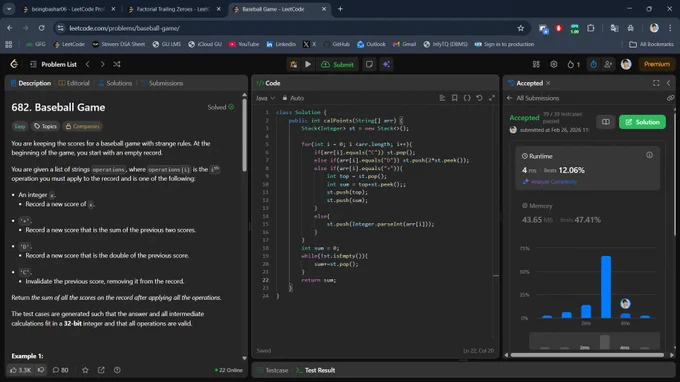Open the Java language dropdown
Screen dimensions: 680x382
[265, 98]
